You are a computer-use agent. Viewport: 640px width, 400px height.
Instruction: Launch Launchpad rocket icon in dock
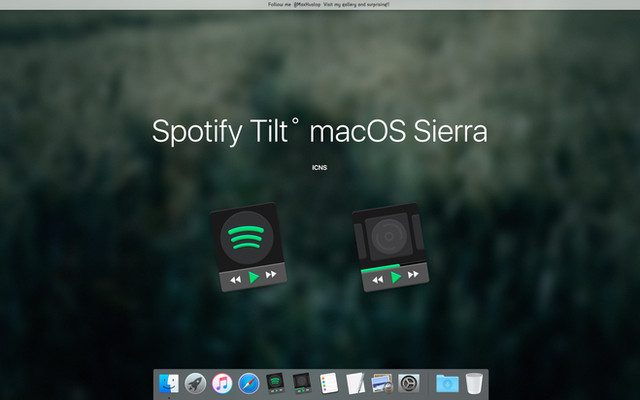tap(196, 383)
